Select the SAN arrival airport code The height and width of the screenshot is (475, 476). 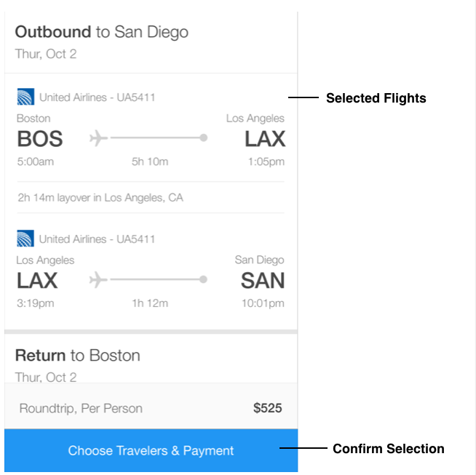coord(263,281)
